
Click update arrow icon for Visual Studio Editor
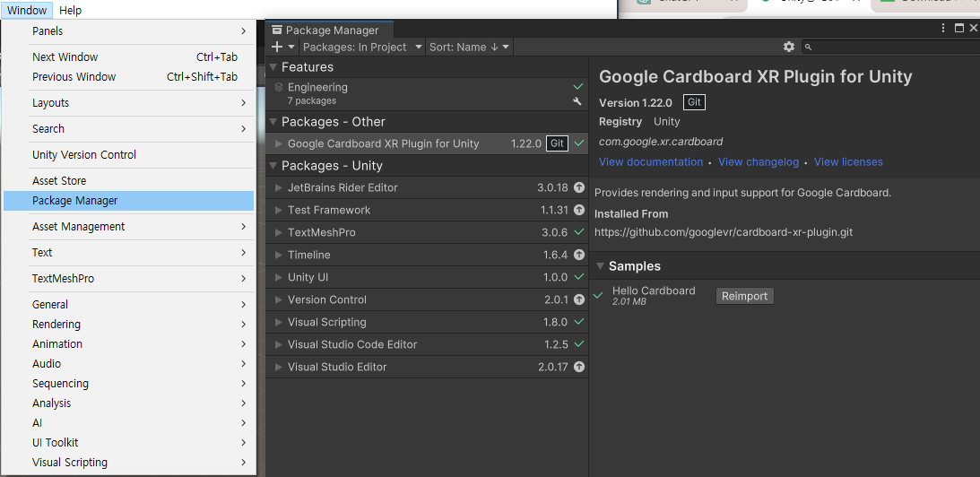point(578,367)
